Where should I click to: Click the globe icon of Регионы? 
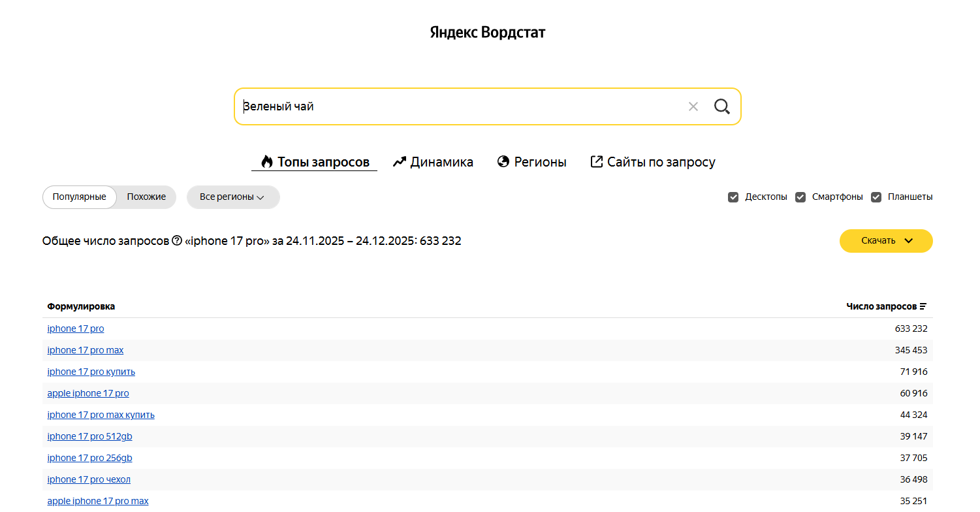coord(503,162)
